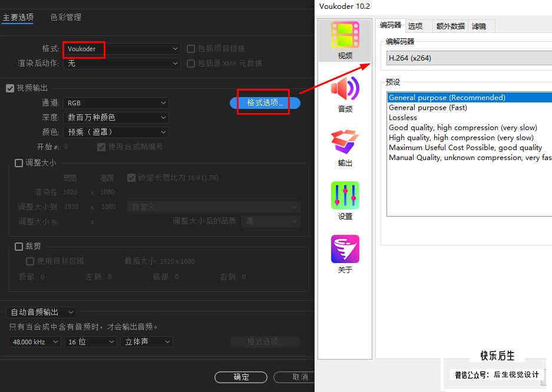Open the 格式 Voukoder dropdown

point(122,49)
